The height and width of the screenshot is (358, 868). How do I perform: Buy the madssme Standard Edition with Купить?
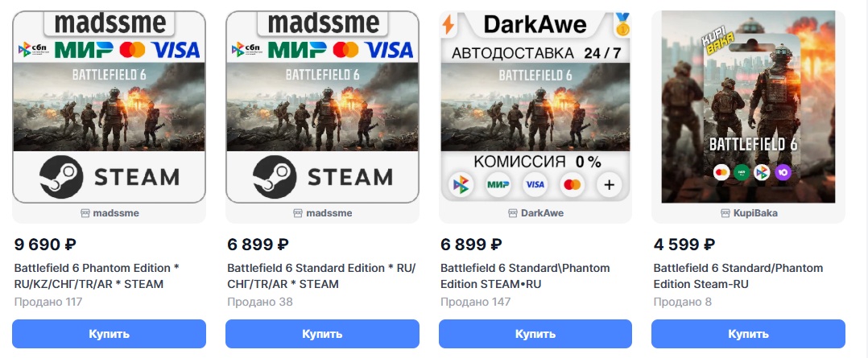[x=322, y=334]
